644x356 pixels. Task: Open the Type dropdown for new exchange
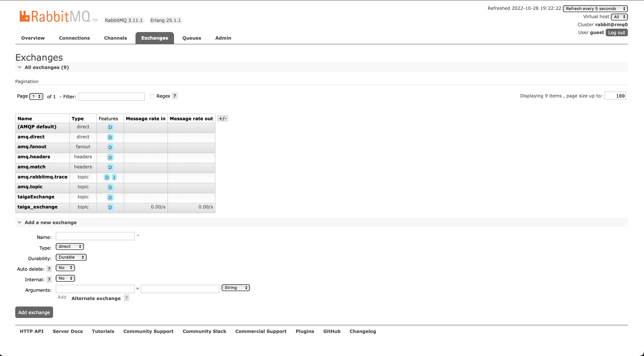[70, 246]
